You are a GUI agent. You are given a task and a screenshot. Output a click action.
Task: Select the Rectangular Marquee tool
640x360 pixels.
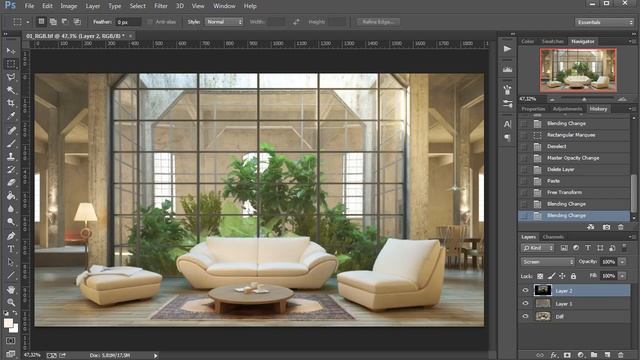coord(11,64)
